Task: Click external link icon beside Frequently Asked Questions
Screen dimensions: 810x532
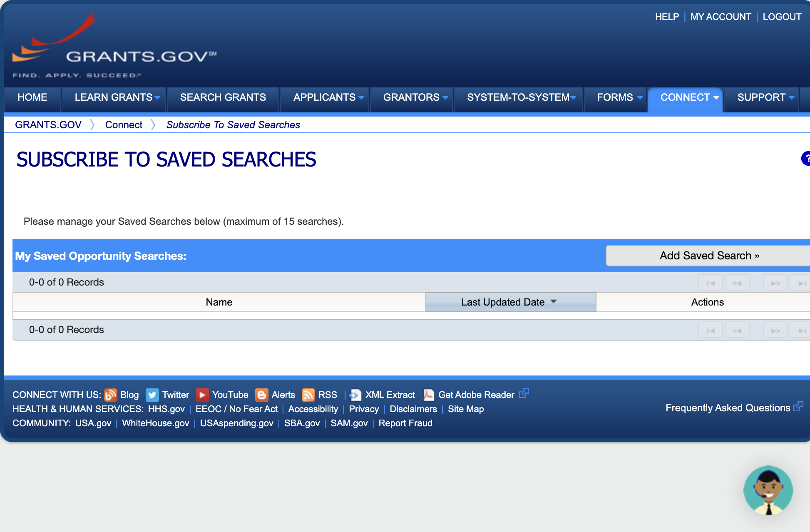Action: click(x=798, y=406)
